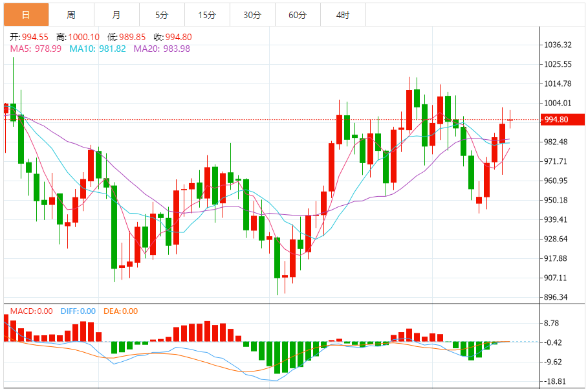588x389 pixels.
Task: Switch to the 月 monthly tab
Action: click(x=116, y=15)
